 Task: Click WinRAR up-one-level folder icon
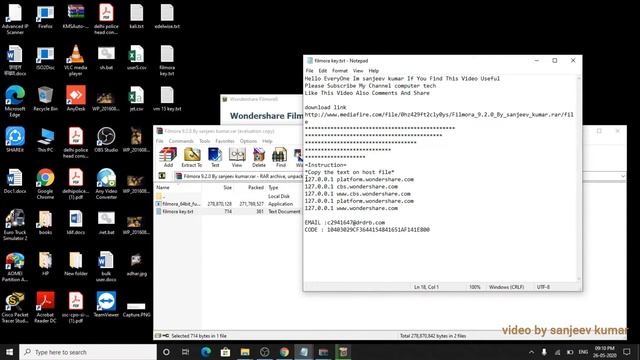click(162, 176)
